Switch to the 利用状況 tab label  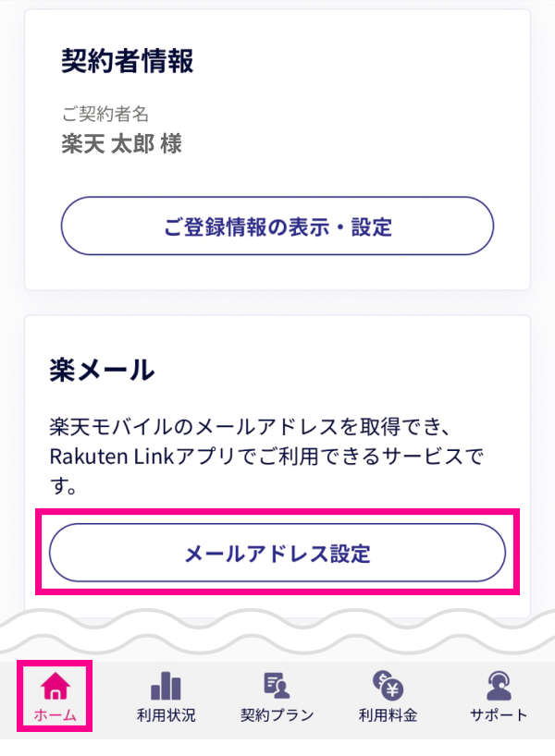click(166, 714)
